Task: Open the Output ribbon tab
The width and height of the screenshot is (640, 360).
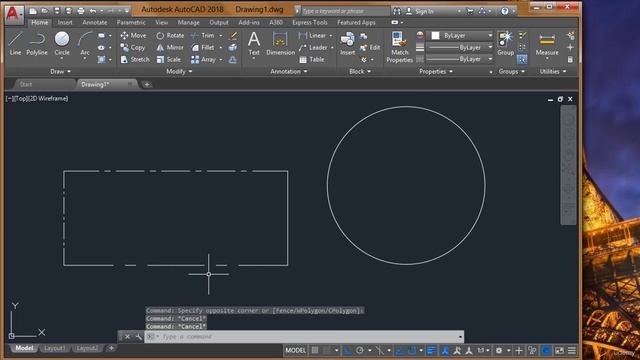Action: 219,22
